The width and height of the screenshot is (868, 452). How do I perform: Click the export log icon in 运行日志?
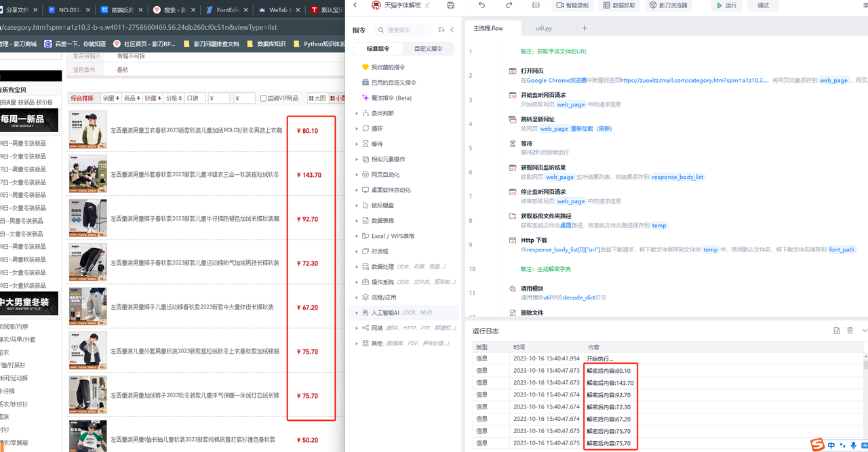(837, 331)
